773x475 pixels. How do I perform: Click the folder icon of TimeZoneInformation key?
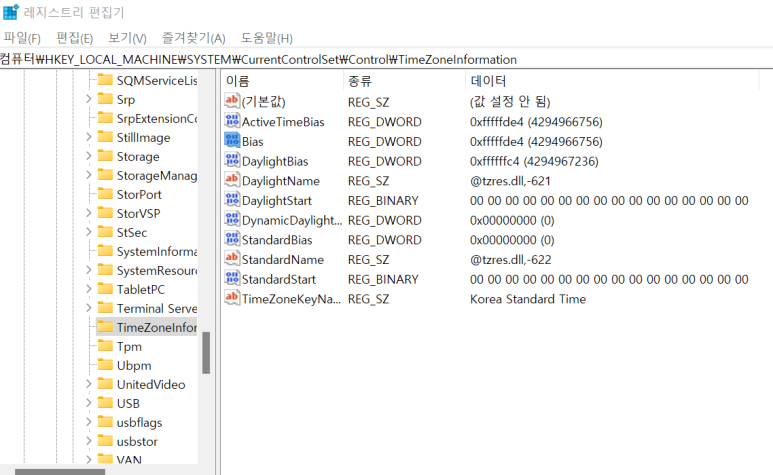tap(105, 327)
